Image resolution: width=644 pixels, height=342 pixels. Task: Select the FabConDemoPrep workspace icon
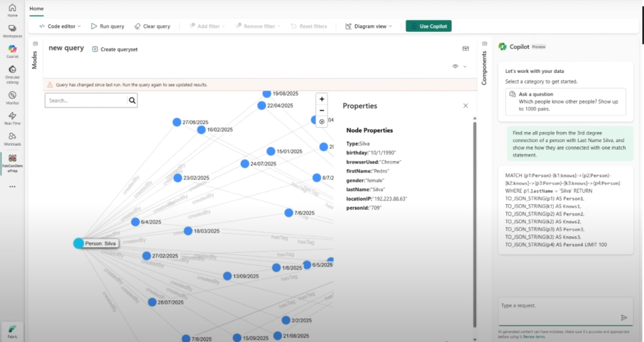pyautogui.click(x=13, y=163)
